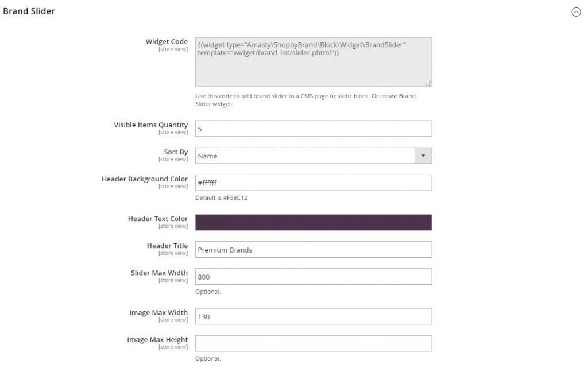This screenshot has height=368, width=588.
Task: Click the Header Background Color label
Action: (145, 179)
